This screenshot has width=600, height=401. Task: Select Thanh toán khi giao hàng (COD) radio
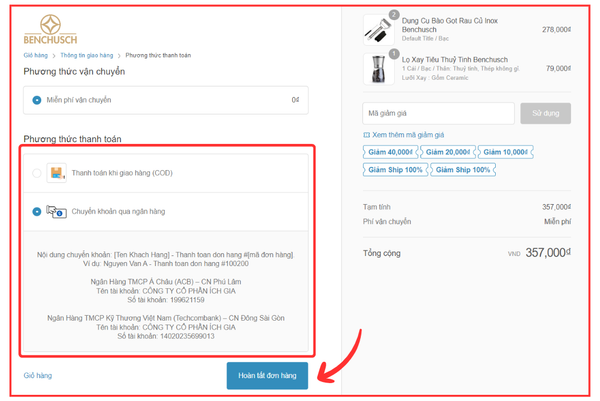pyautogui.click(x=37, y=173)
